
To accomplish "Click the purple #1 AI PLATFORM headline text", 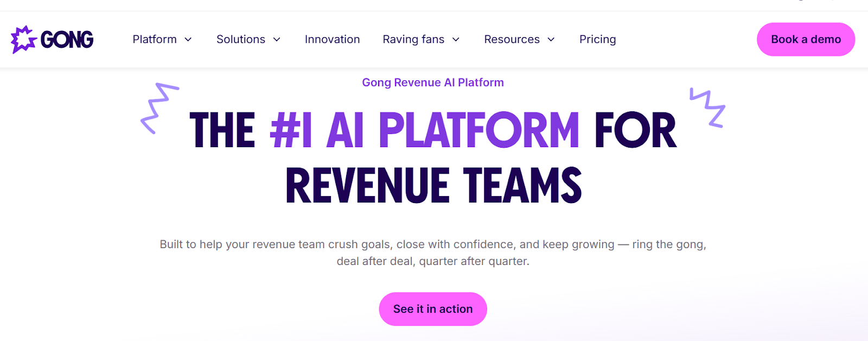I will pos(425,130).
